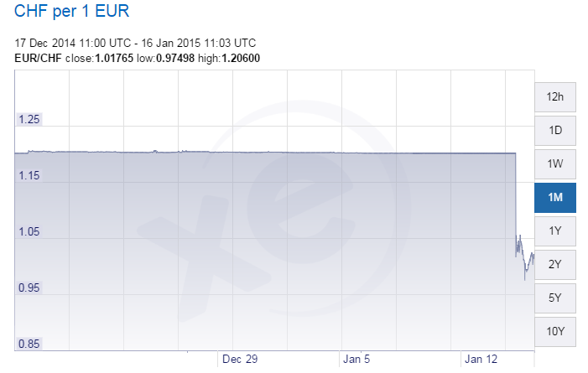The height and width of the screenshot is (373, 588).
Task: Click the highlighted 1M range button
Action: 555,198
